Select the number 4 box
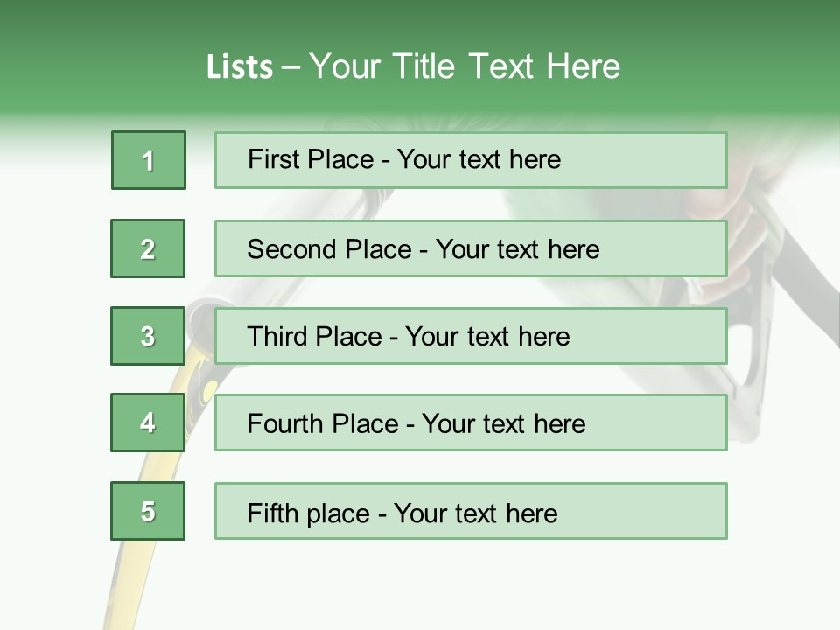Screen dimensions: 840x630 [148, 423]
